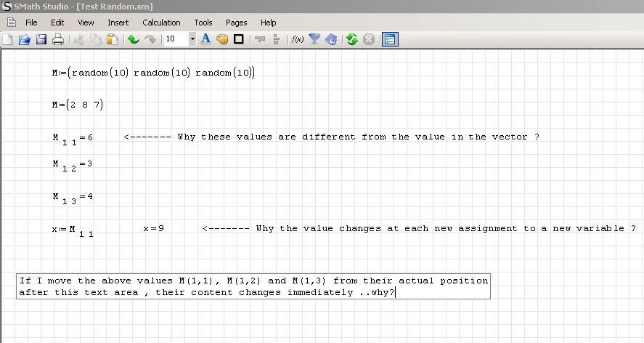
Task: Undo the last action with green arrow
Action: pos(134,39)
